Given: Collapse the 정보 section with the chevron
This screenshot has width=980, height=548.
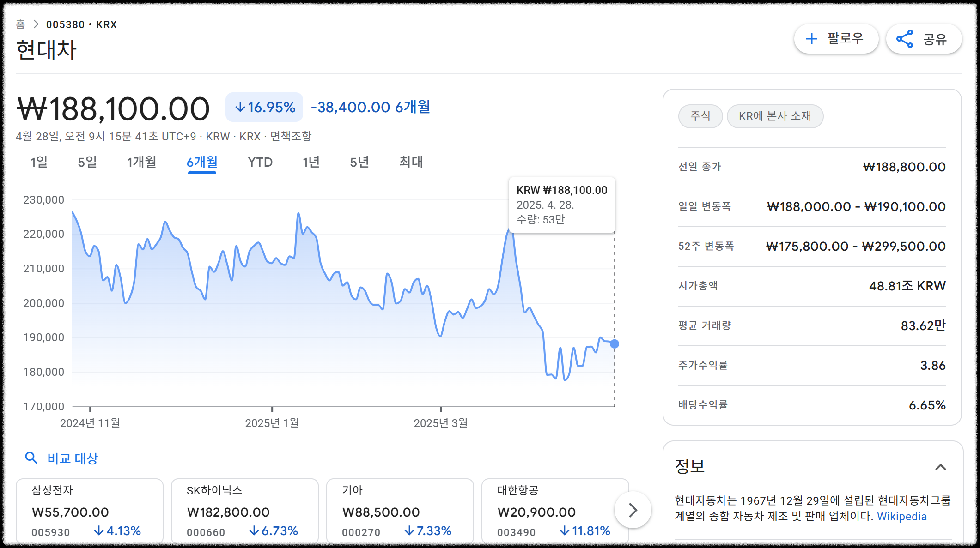Looking at the screenshot, I should click(x=940, y=467).
